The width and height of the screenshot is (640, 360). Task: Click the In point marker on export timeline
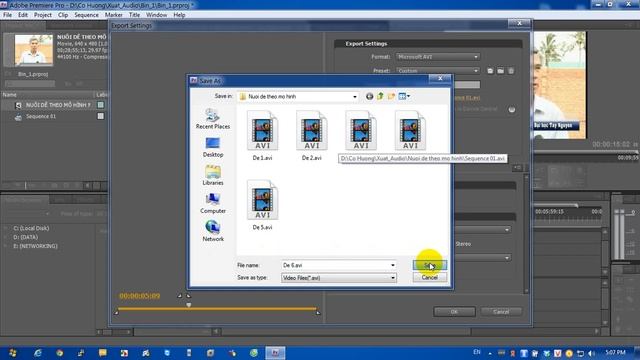click(x=116, y=313)
